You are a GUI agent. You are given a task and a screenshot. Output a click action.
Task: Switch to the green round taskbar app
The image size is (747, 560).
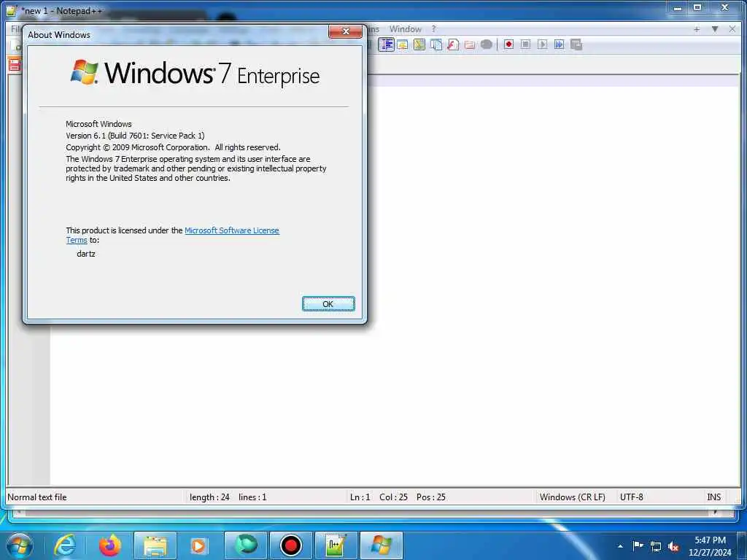coord(245,545)
